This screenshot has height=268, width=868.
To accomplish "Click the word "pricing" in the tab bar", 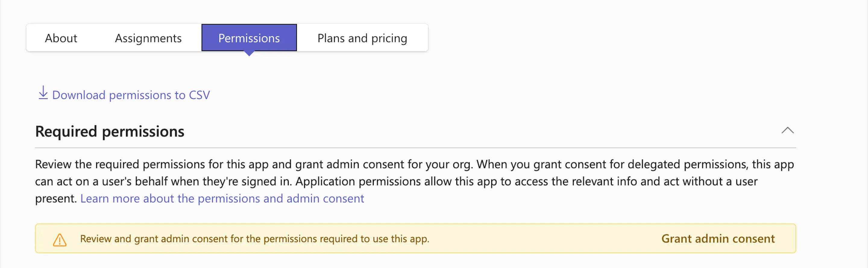I will (x=389, y=38).
